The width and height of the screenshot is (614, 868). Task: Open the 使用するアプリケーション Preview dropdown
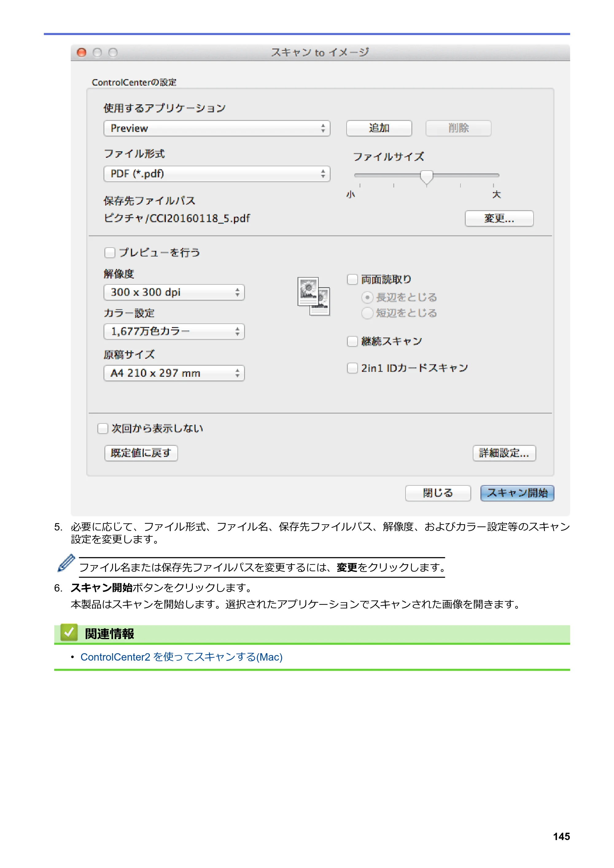[217, 129]
